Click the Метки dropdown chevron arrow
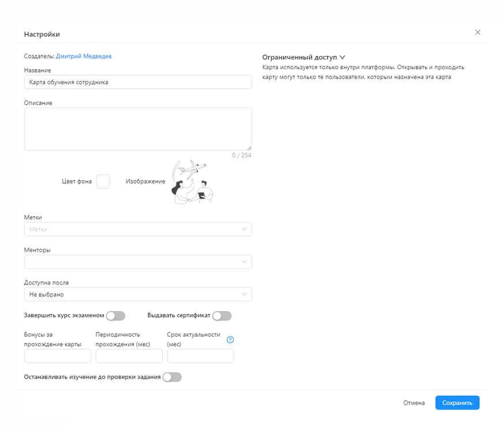 [244, 229]
